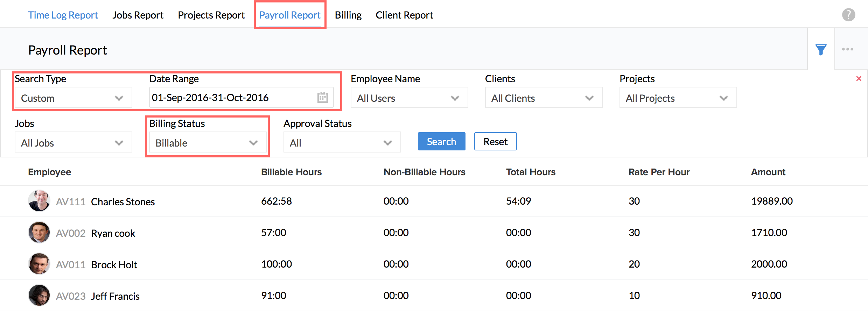The height and width of the screenshot is (312, 868).
Task: Click the help question mark icon
Action: click(x=848, y=15)
